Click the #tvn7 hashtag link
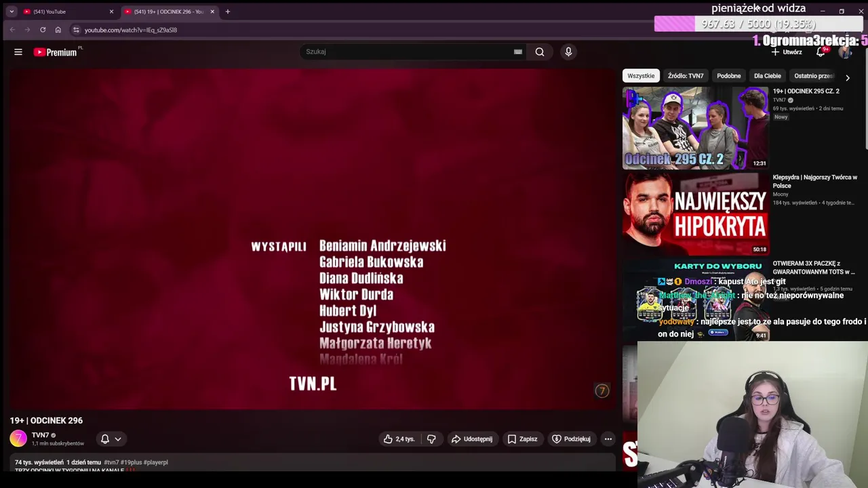This screenshot has height=488, width=868. point(111,462)
